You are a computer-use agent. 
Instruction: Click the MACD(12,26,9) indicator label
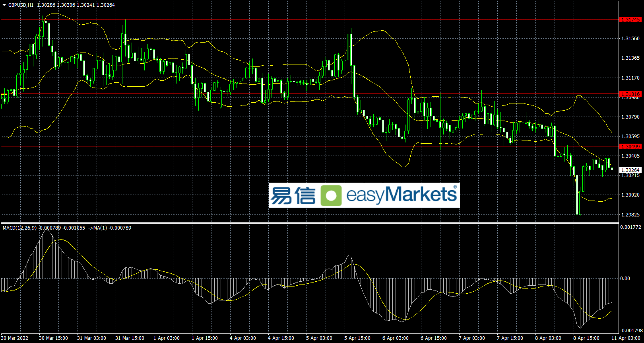[x=19, y=228]
